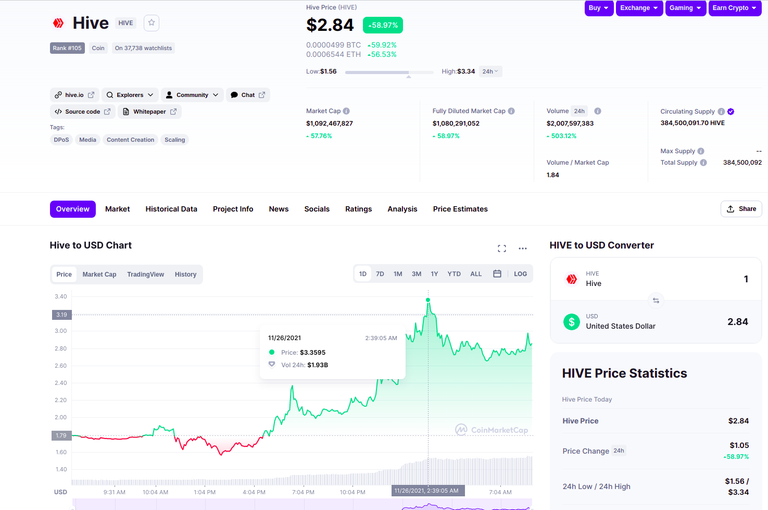Image resolution: width=768 pixels, height=510 pixels.
Task: Select TradingView chart view
Action: point(145,274)
